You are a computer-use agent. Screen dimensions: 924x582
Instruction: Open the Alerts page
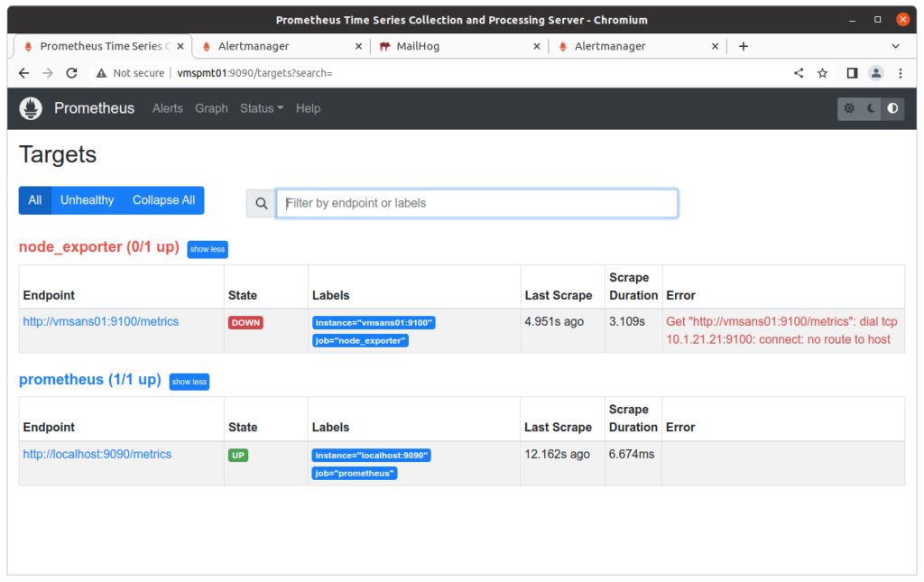[x=167, y=108]
